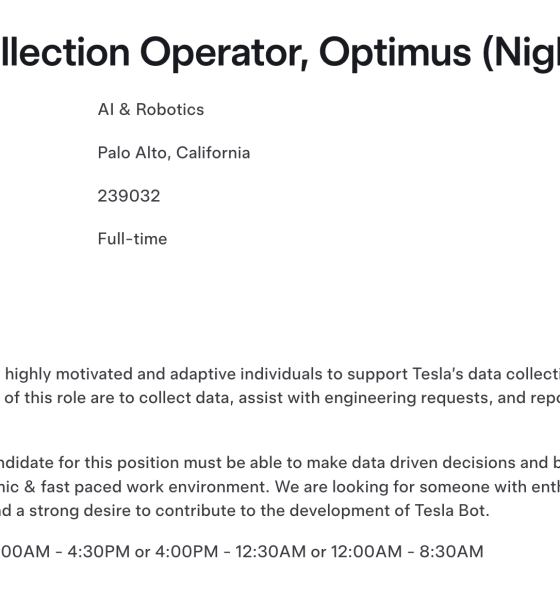Click the job title heading mentioning Operator
Image resolution: width=560 pixels, height=600 pixels.
pyautogui.click(x=280, y=53)
